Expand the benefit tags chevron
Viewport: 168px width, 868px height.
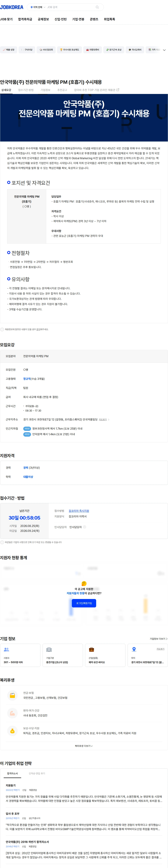coord(164,50)
